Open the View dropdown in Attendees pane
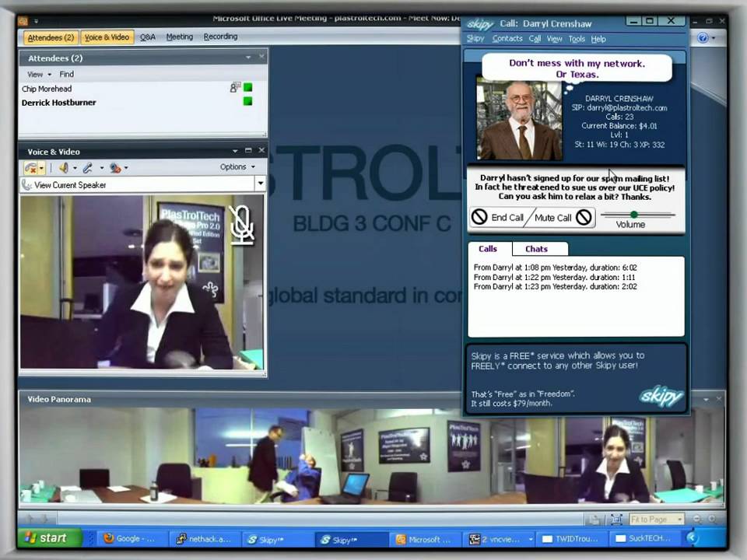747x560 pixels. [x=39, y=75]
